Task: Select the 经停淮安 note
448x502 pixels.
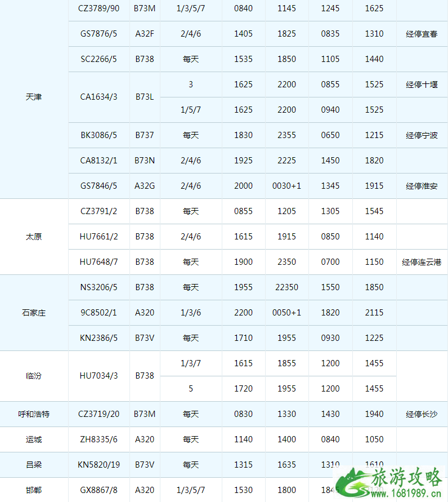Action: click(x=422, y=186)
